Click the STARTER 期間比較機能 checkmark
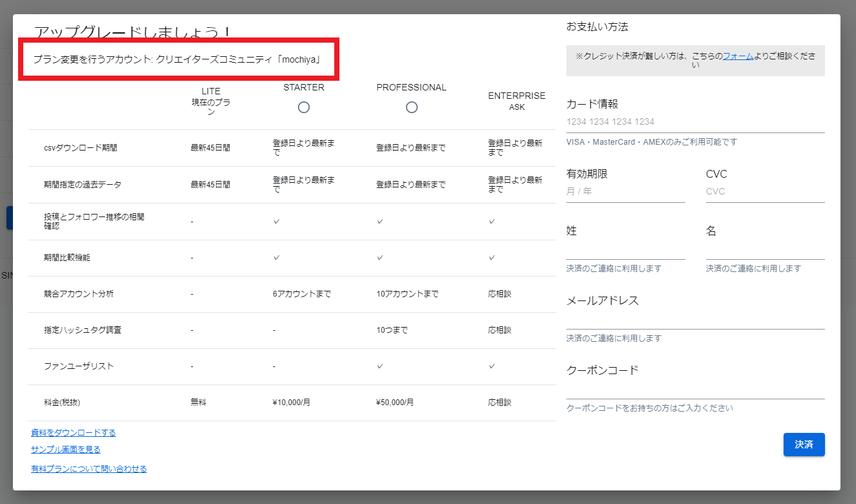Viewport: 856px width, 504px height. (277, 258)
